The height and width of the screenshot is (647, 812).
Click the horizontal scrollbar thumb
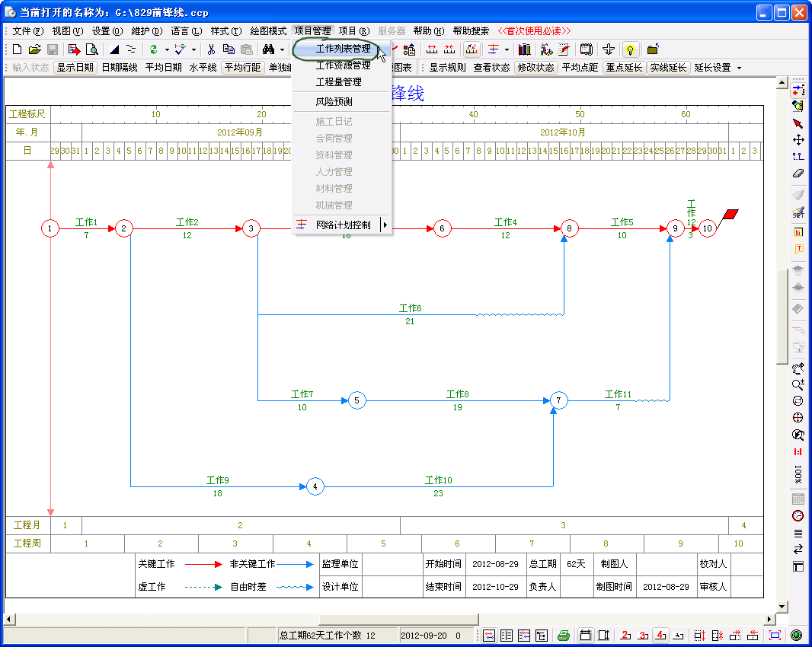(x=398, y=619)
